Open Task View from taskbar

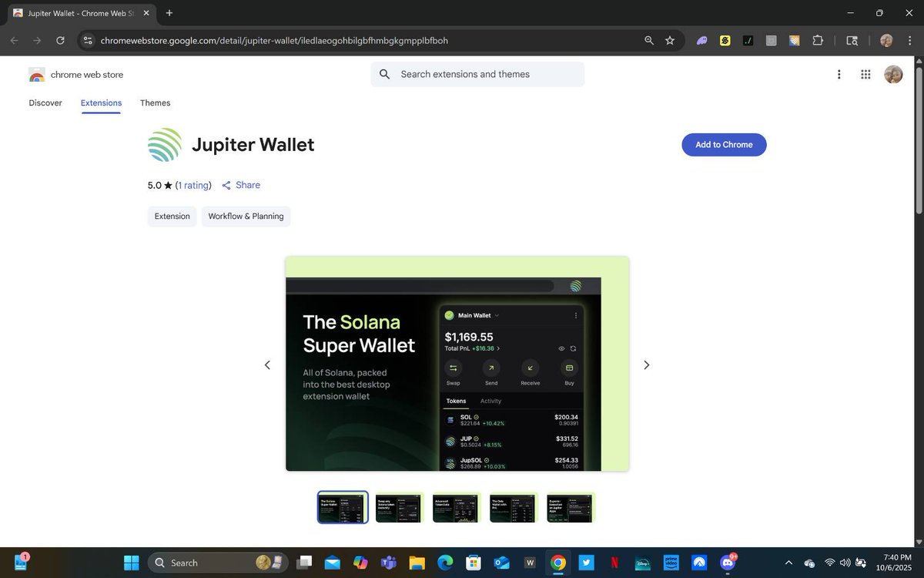pos(305,563)
